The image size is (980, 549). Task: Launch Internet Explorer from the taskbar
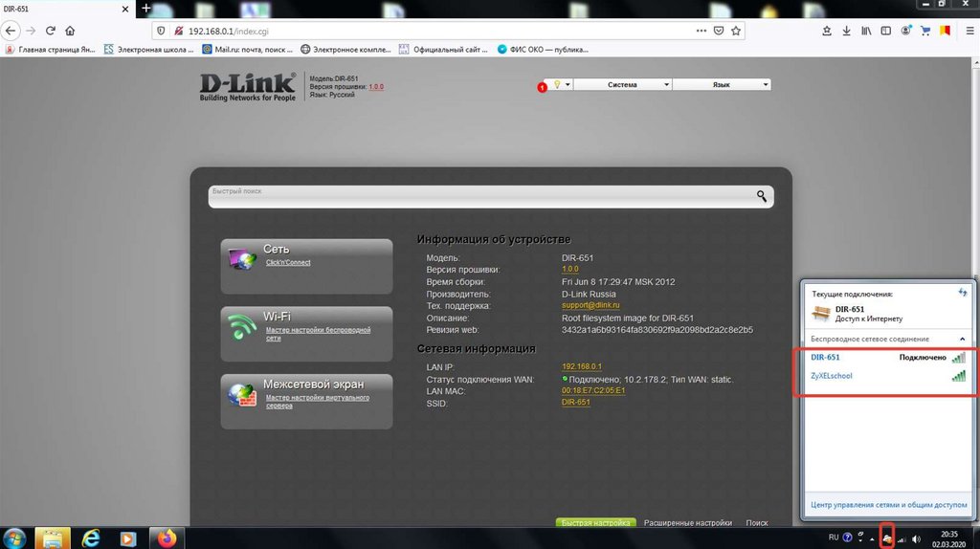[91, 538]
